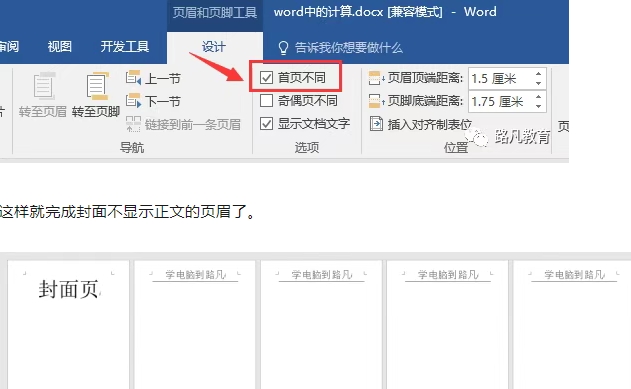The width and height of the screenshot is (631, 389).
Task: Go to Previous Section (上一节)
Action: (x=153, y=78)
